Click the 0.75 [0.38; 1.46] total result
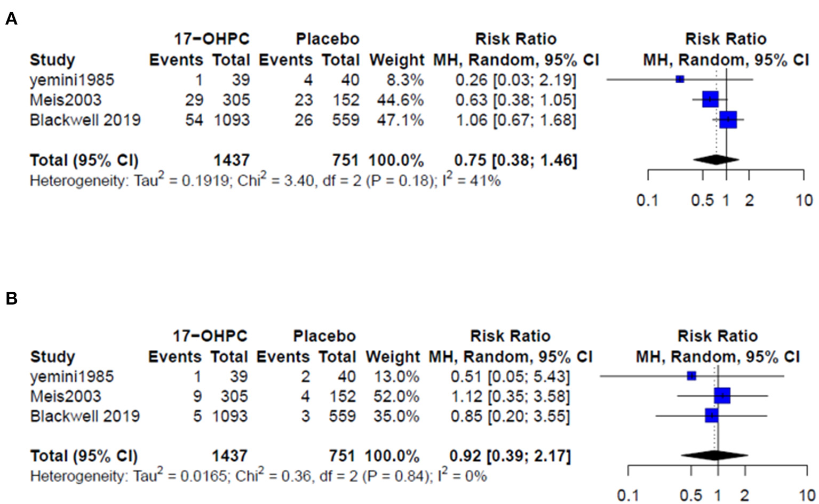This screenshot has height=504, width=819. pyautogui.click(x=515, y=160)
